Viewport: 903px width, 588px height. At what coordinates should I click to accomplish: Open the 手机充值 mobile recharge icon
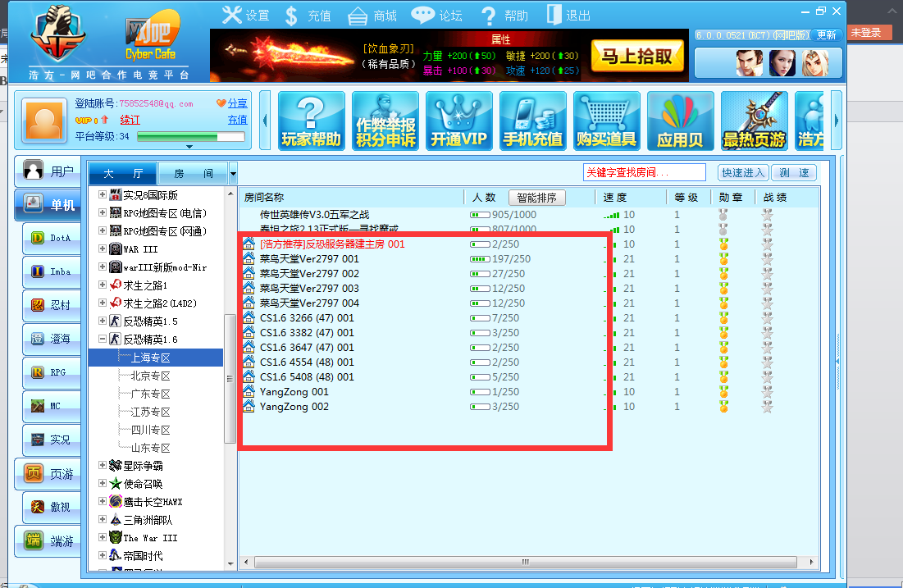click(x=532, y=121)
